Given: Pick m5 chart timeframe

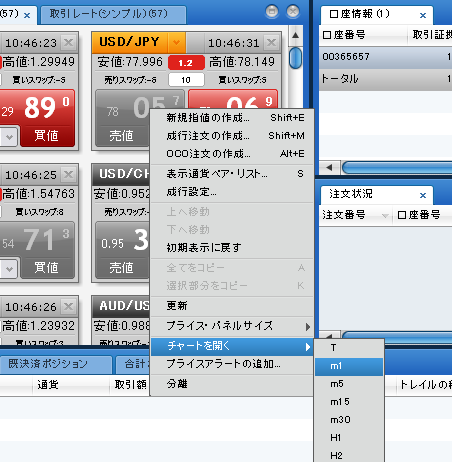Looking at the screenshot, I should (349, 384).
